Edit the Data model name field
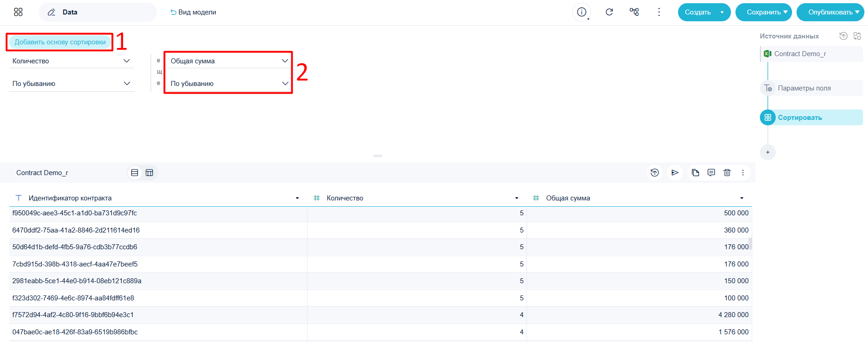Viewport: 868px width, 342px height. pyautogui.click(x=98, y=12)
